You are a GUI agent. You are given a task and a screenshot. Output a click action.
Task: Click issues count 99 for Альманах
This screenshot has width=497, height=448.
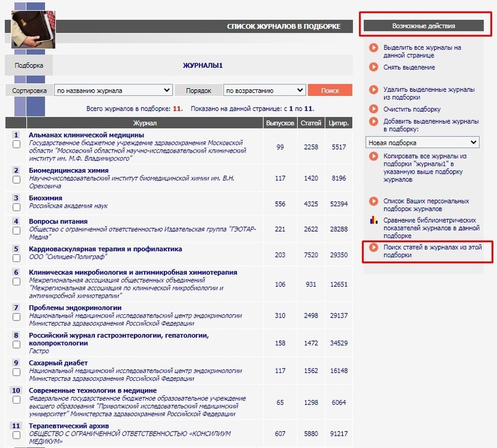tap(280, 147)
